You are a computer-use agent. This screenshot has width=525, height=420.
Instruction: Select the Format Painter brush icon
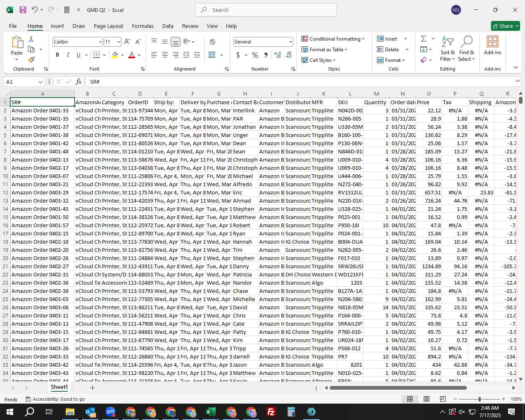coord(31,60)
